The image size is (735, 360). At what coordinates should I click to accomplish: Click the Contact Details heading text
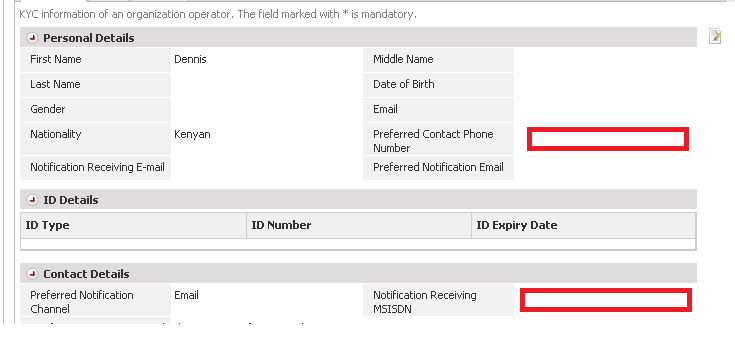[x=86, y=274]
